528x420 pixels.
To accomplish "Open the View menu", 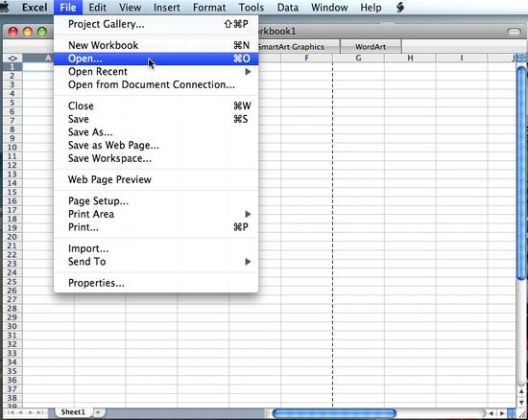I will click(x=130, y=8).
